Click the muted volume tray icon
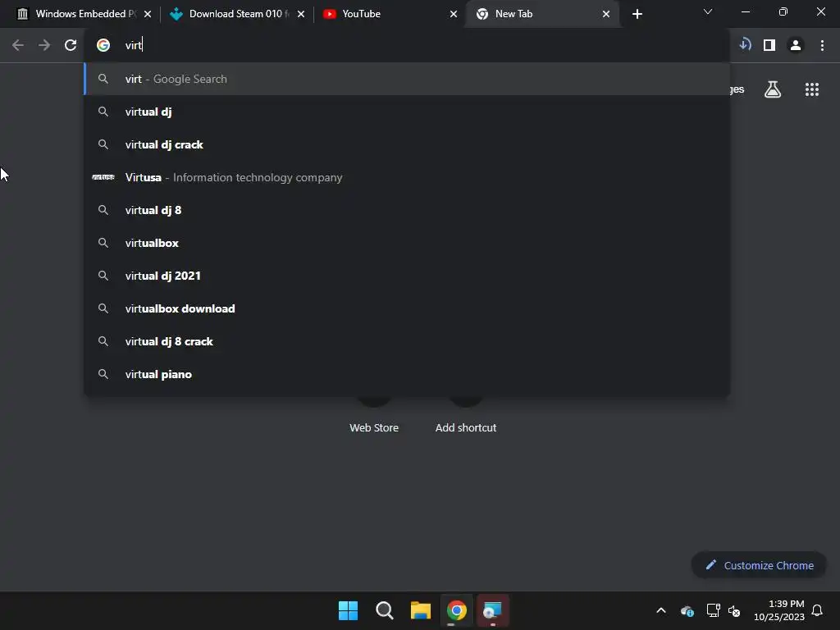Screen dimensions: 840x630 point(734,610)
